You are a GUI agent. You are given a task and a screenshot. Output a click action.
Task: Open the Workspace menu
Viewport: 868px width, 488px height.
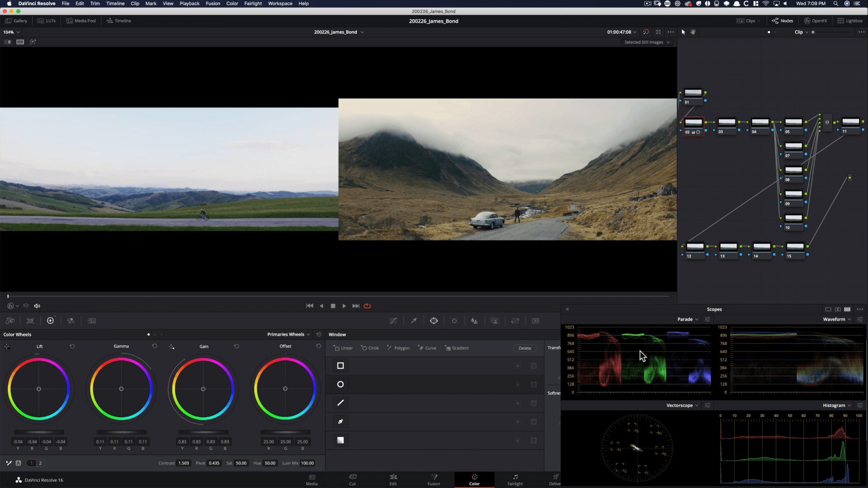[x=280, y=3]
